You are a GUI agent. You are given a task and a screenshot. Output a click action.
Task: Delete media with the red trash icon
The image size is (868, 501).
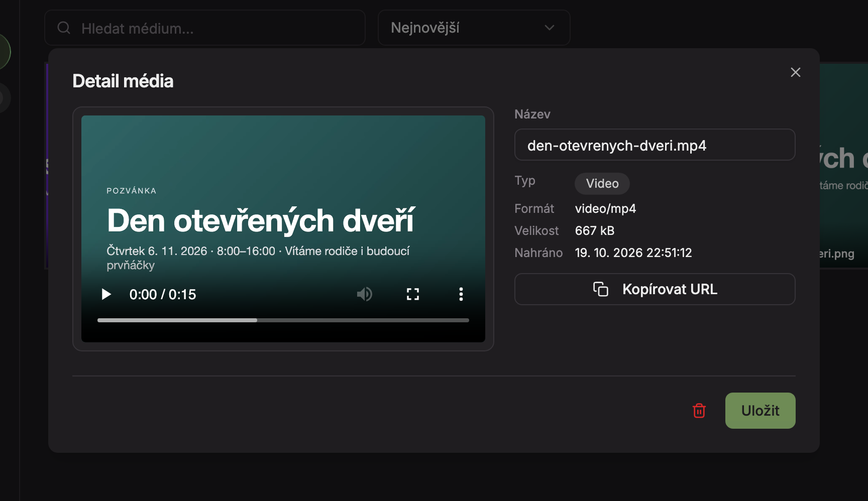pos(699,411)
